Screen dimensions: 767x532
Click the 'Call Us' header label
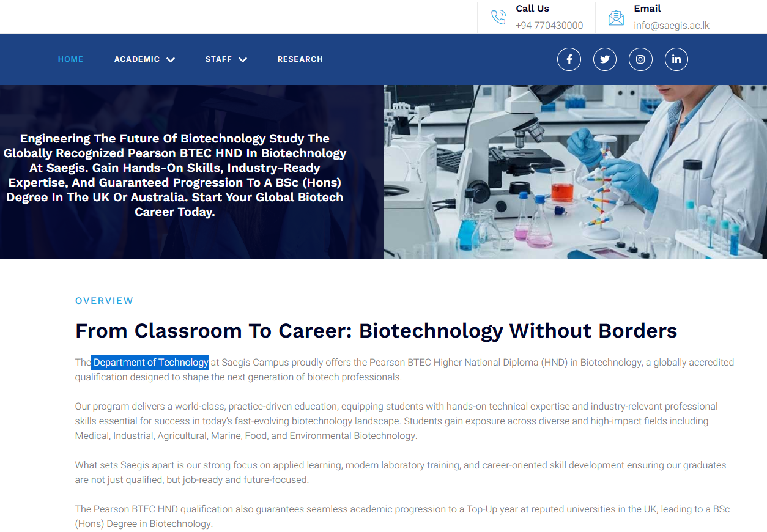pos(532,9)
